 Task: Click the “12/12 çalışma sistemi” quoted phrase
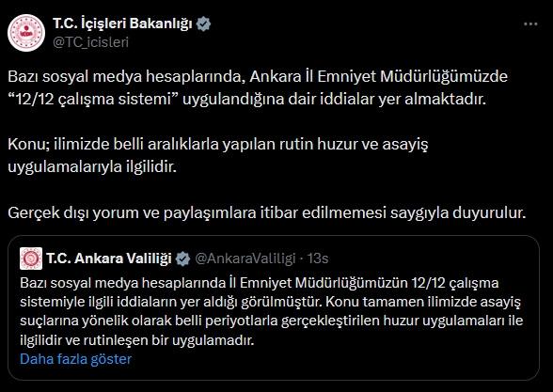94,99
